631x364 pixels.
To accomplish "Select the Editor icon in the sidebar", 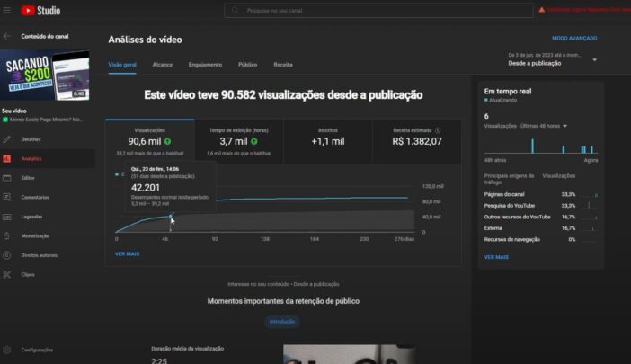I will coord(7,178).
